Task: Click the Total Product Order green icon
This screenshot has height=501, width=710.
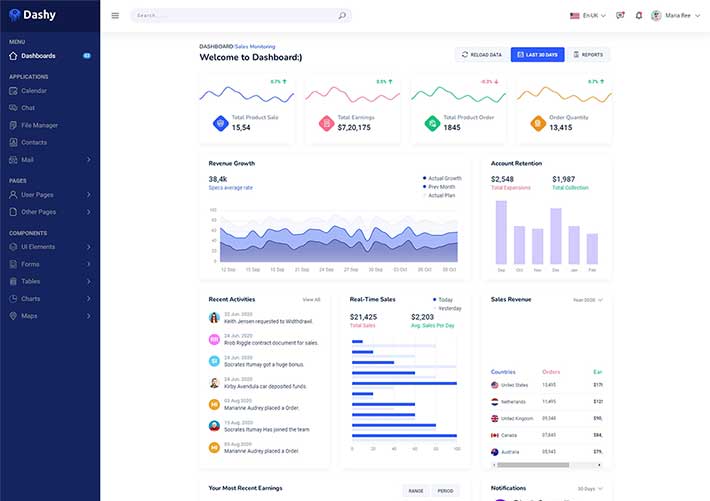Action: tap(432, 123)
